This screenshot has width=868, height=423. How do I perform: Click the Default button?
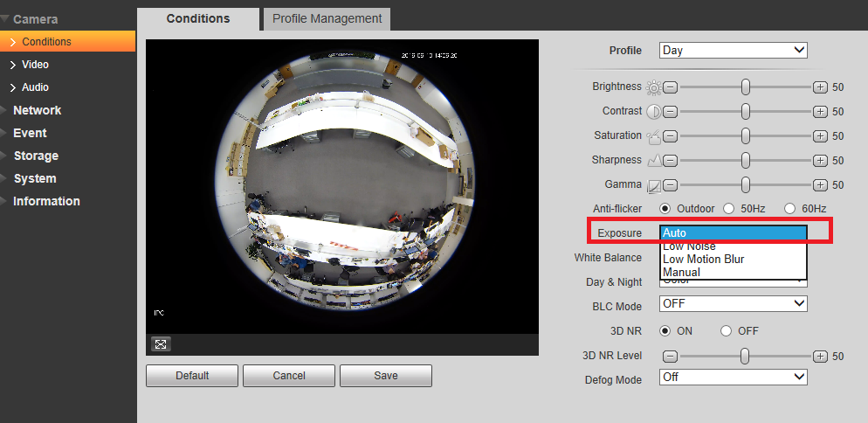point(192,375)
